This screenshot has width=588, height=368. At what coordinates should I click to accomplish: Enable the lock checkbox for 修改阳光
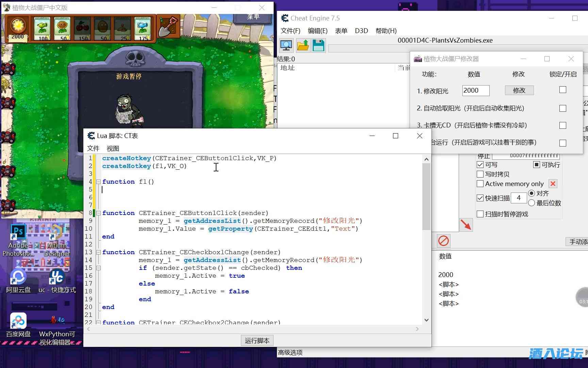coord(563,90)
